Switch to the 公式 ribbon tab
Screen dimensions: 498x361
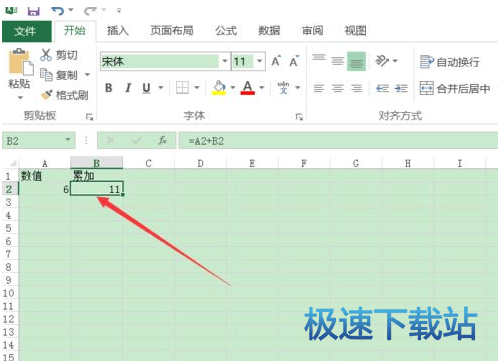226,31
